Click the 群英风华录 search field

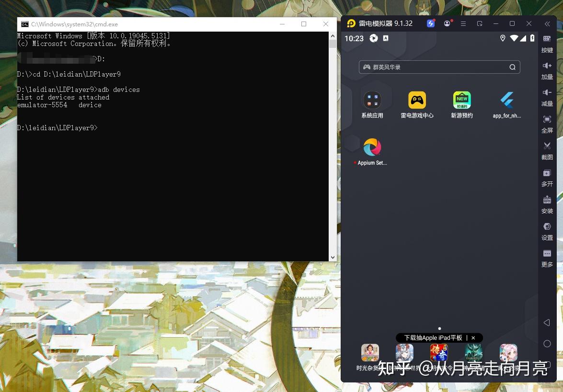pos(439,67)
